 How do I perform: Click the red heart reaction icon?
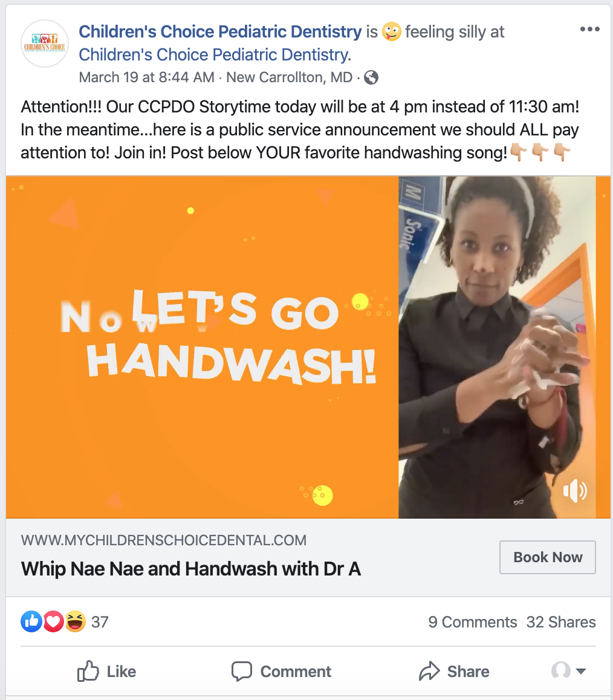tap(53, 621)
